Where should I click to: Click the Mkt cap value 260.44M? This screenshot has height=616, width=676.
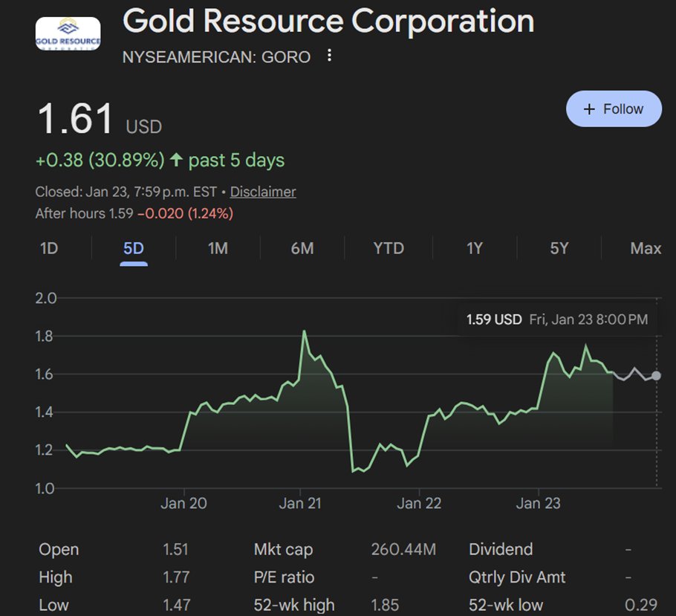click(x=403, y=550)
